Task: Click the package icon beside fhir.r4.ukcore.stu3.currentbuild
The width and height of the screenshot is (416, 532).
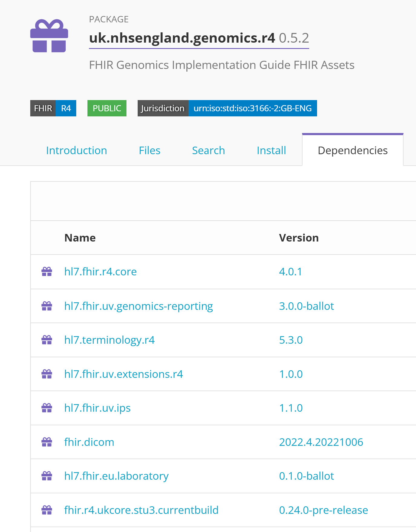Action: tap(47, 510)
